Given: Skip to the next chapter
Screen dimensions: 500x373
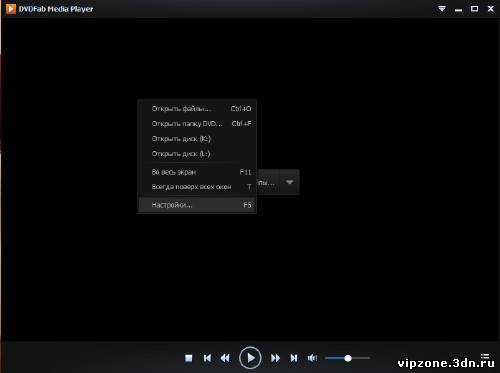Looking at the screenshot, I should (294, 358).
